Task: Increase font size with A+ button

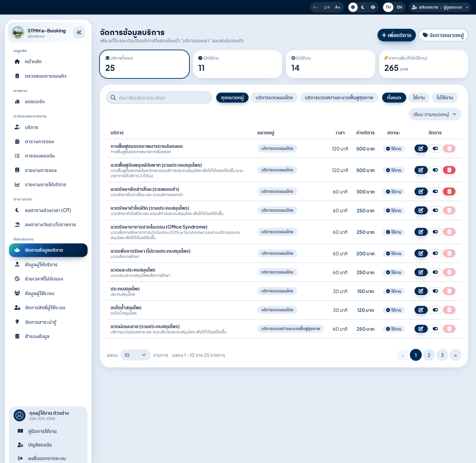Action: click(x=337, y=7)
